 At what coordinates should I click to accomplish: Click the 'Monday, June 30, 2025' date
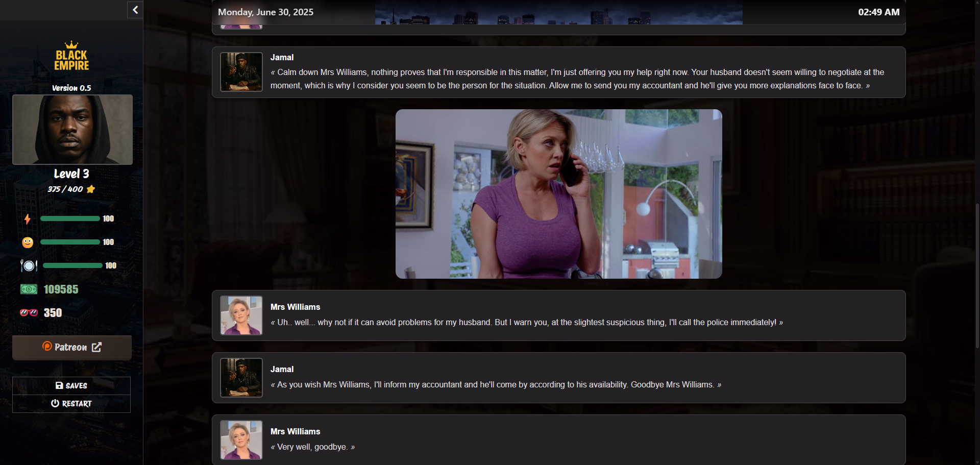coord(265,12)
